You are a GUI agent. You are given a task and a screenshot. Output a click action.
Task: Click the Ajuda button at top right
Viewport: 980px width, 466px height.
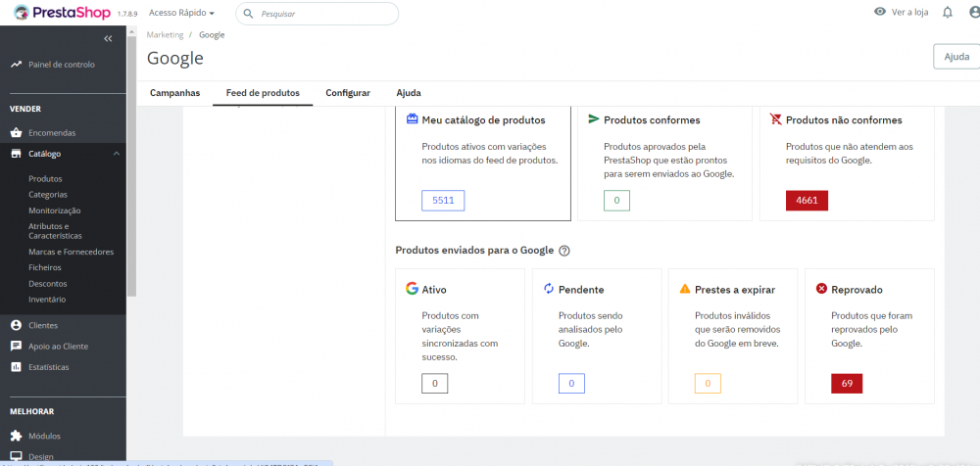(x=956, y=56)
